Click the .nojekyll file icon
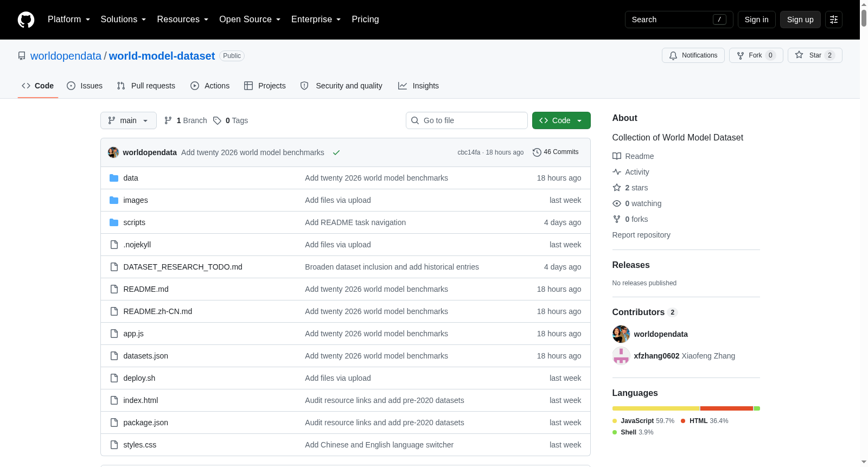This screenshot has height=467, width=868. pyautogui.click(x=114, y=245)
